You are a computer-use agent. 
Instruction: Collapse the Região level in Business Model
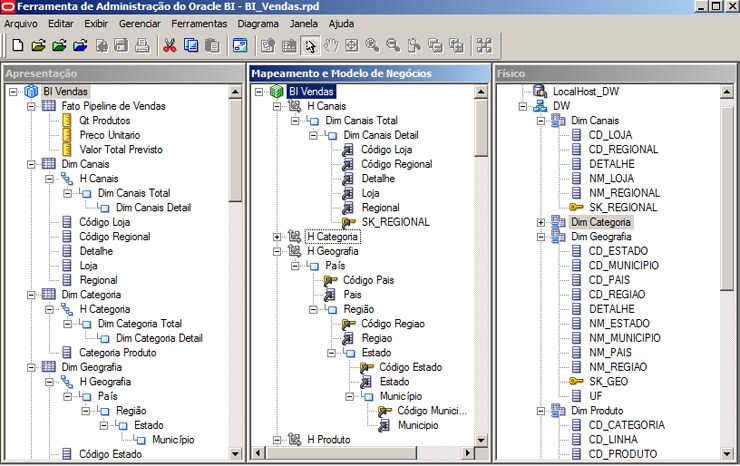tap(313, 309)
